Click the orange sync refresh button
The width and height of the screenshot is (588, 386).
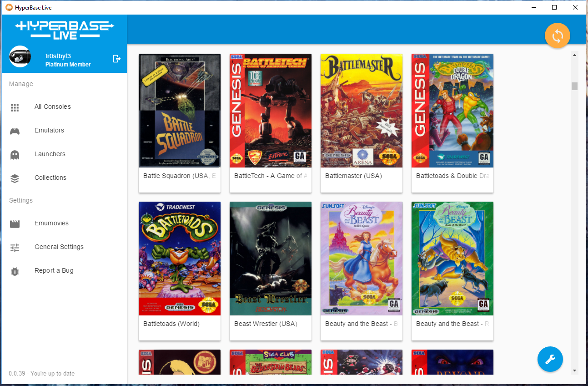coord(558,36)
